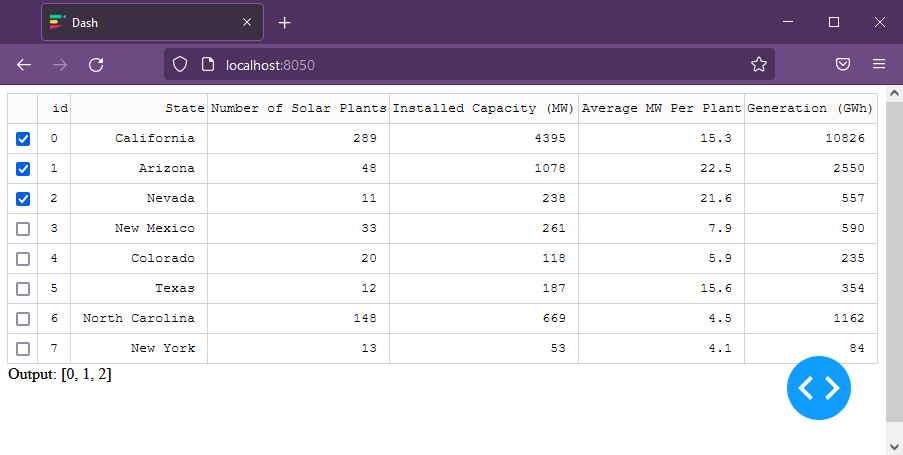Select the Texas row checkbox

click(23, 289)
